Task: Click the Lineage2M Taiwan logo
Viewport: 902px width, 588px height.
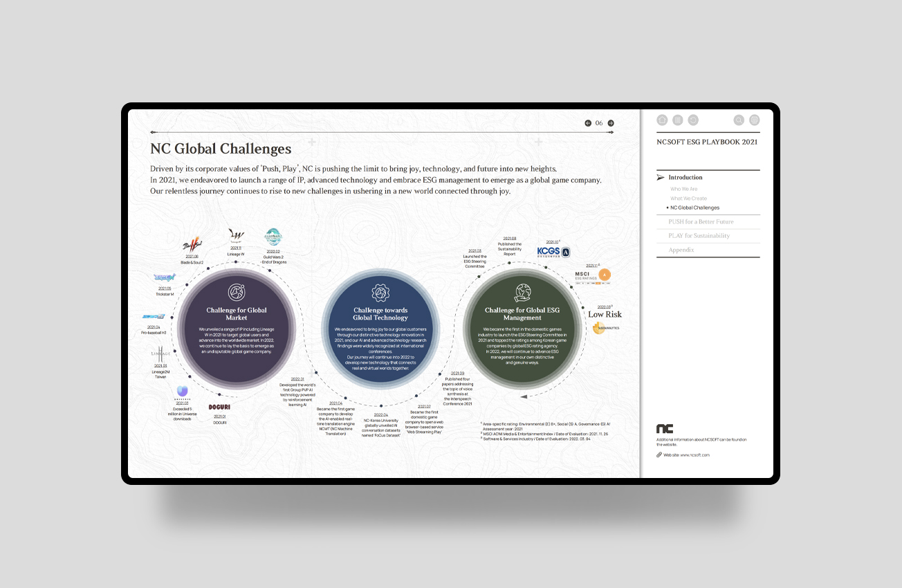Action: pyautogui.click(x=160, y=353)
